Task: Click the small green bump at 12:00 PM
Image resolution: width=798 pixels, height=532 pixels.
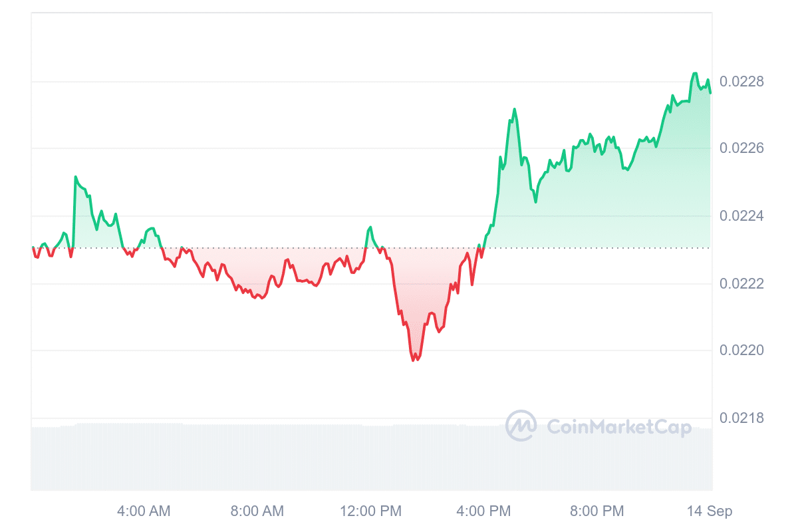Action: 370,227
